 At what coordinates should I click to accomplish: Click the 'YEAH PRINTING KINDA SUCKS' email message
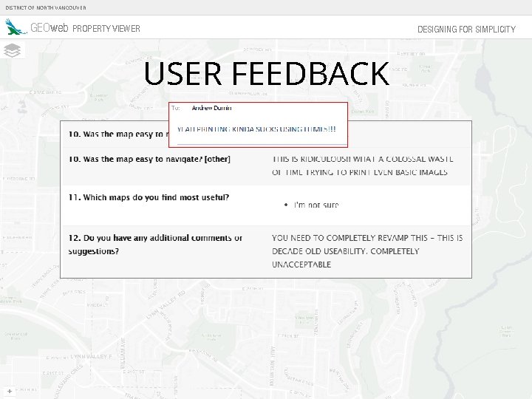coord(256,129)
